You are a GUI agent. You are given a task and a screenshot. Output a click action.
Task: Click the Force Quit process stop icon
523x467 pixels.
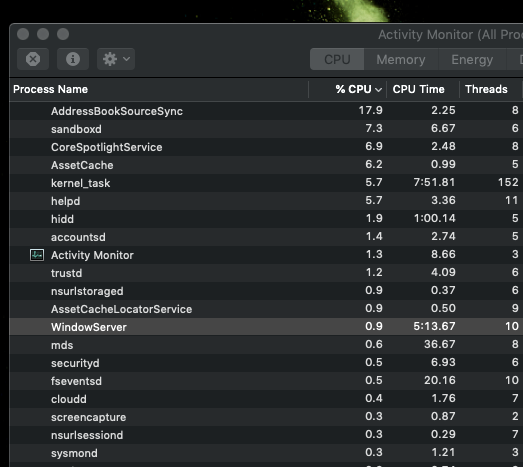33,59
